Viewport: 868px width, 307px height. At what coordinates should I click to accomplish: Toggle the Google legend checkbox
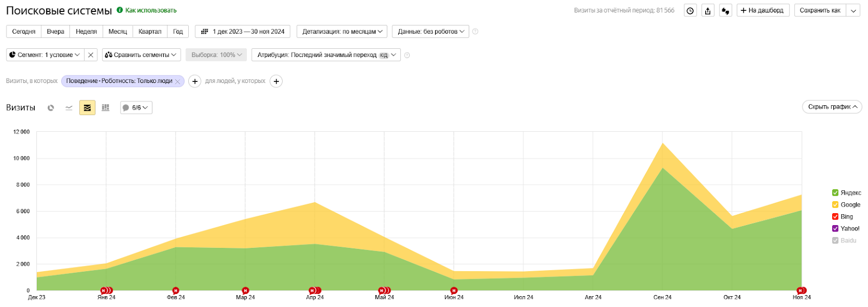tap(835, 204)
